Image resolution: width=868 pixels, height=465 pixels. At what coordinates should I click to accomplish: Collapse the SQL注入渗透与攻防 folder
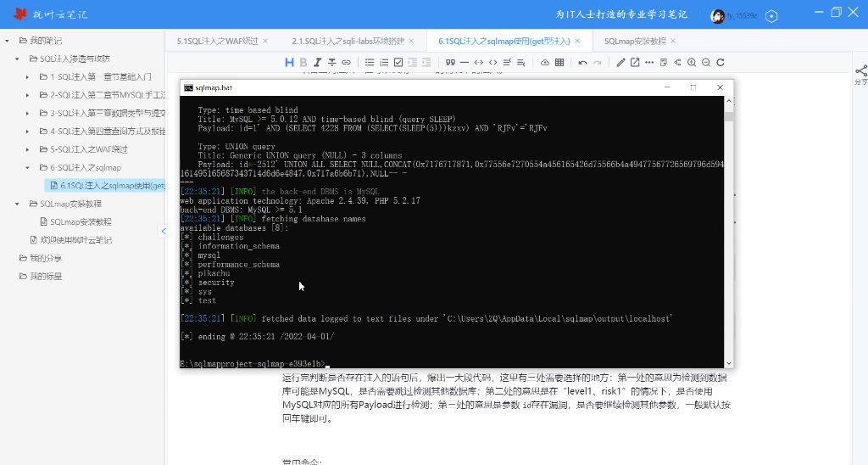(x=17, y=59)
